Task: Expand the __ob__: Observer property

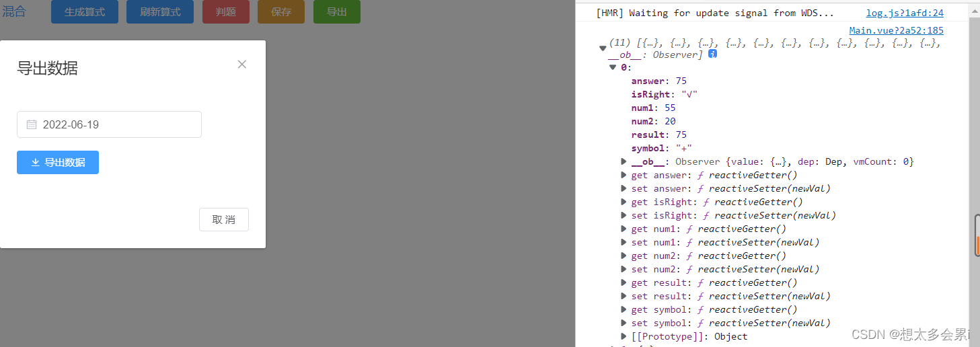Action: click(624, 161)
